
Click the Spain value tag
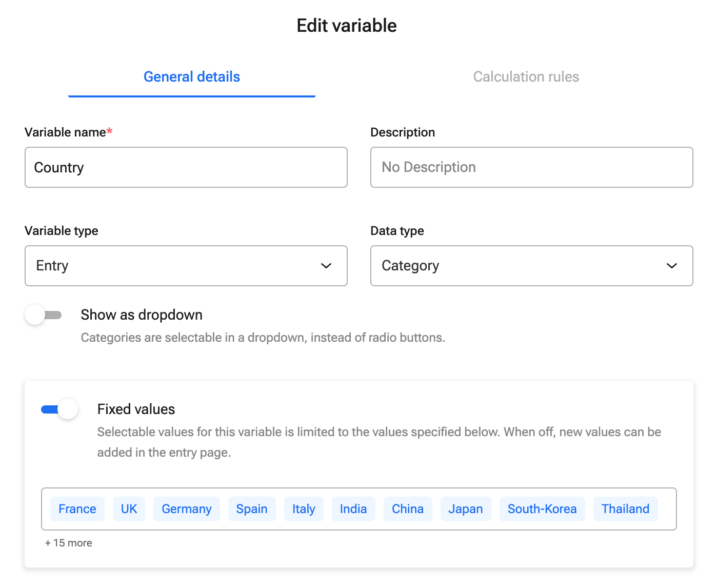(252, 509)
